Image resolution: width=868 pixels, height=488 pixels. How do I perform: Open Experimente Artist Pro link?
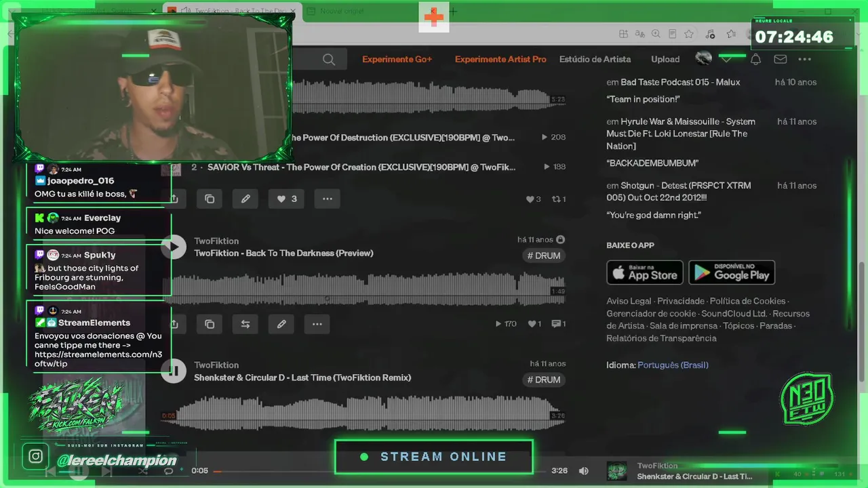click(500, 60)
